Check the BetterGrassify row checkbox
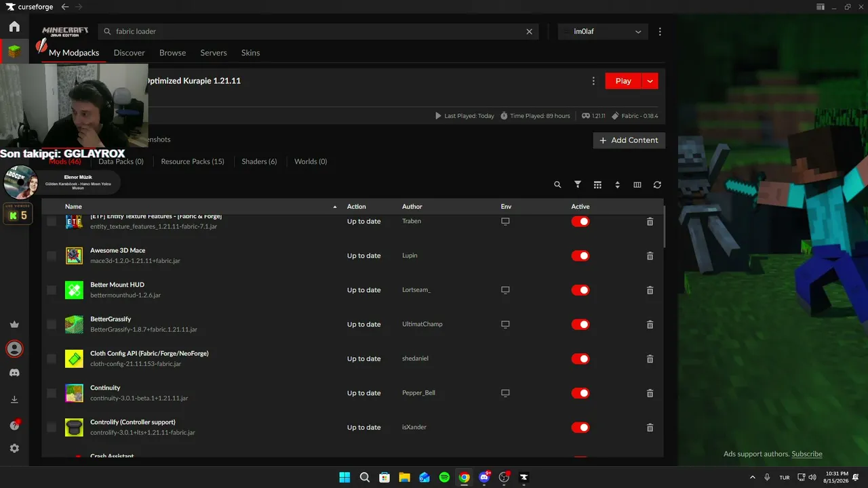The width and height of the screenshot is (868, 488). point(52,325)
